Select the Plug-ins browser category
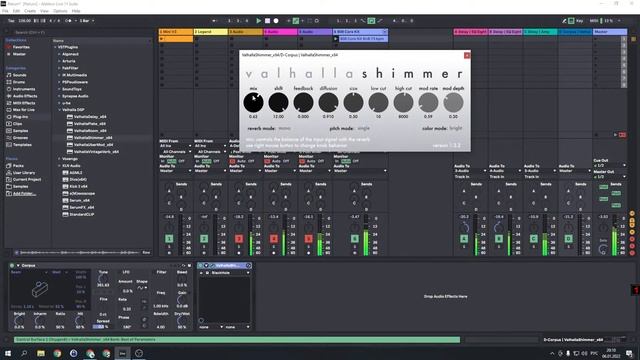 click(20, 117)
